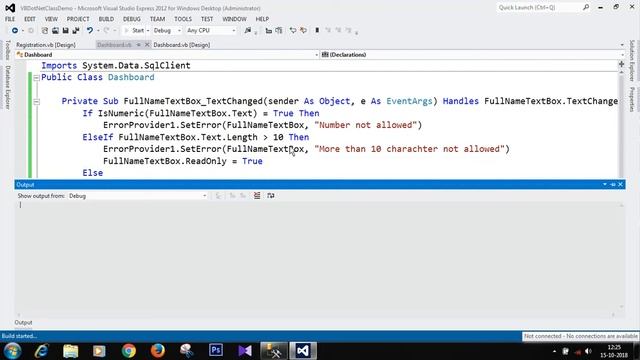Open the Dashboard class selector dropdown
The height and width of the screenshot is (360, 640).
pos(317,55)
